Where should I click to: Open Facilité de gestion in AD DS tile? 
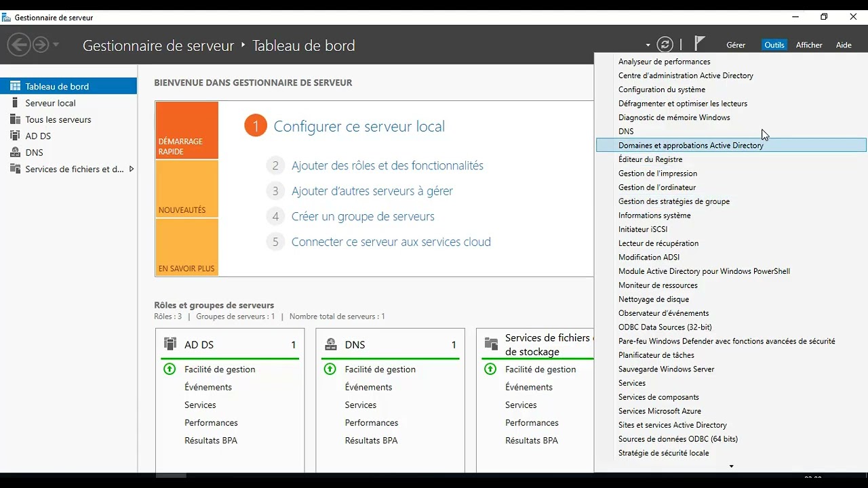click(220, 369)
